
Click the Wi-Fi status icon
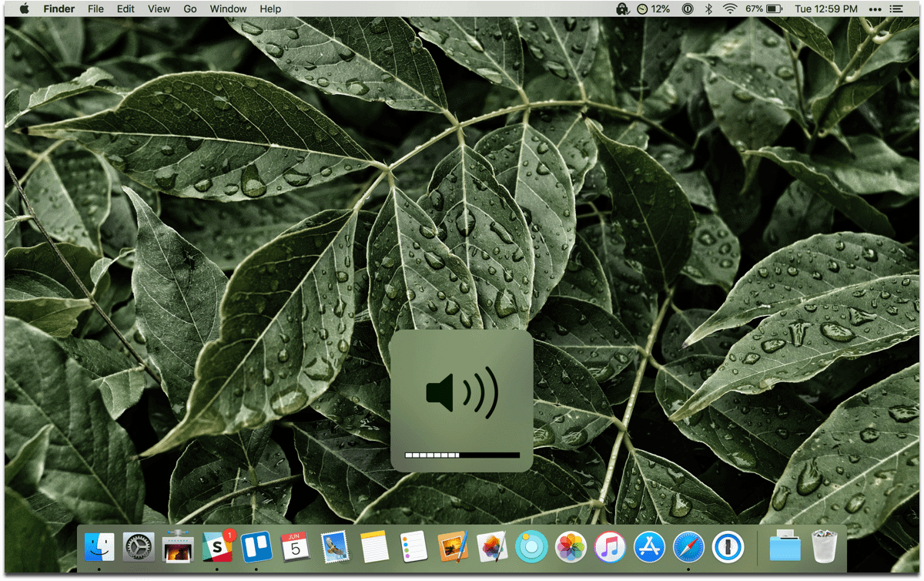(x=729, y=9)
